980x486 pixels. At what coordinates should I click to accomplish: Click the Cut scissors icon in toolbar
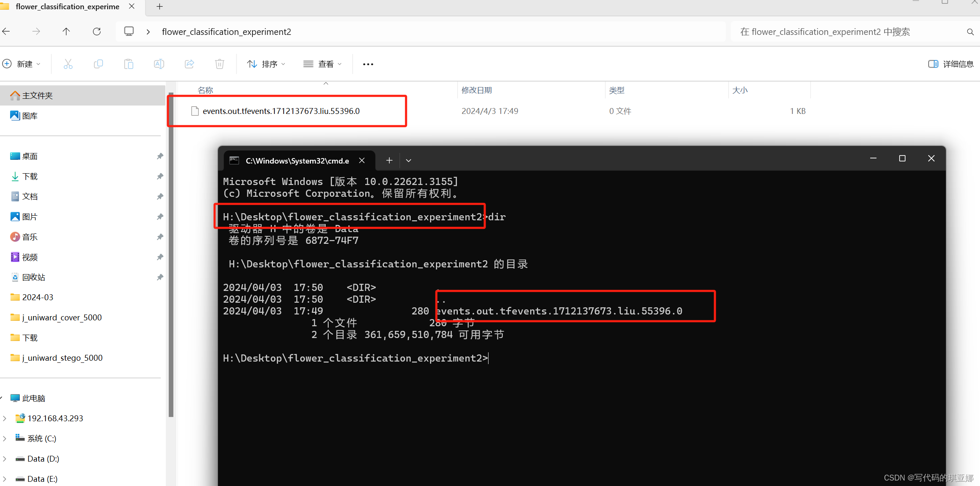68,64
